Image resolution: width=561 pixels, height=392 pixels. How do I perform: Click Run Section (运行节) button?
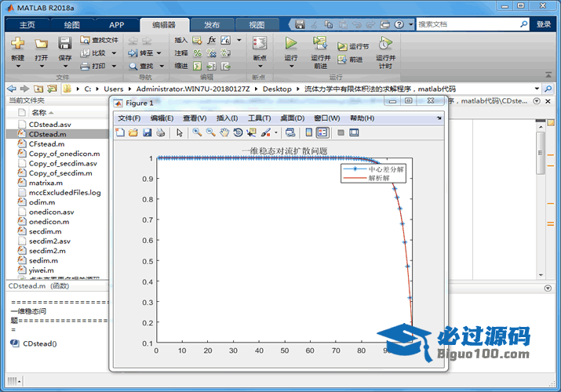pyautogui.click(x=353, y=46)
